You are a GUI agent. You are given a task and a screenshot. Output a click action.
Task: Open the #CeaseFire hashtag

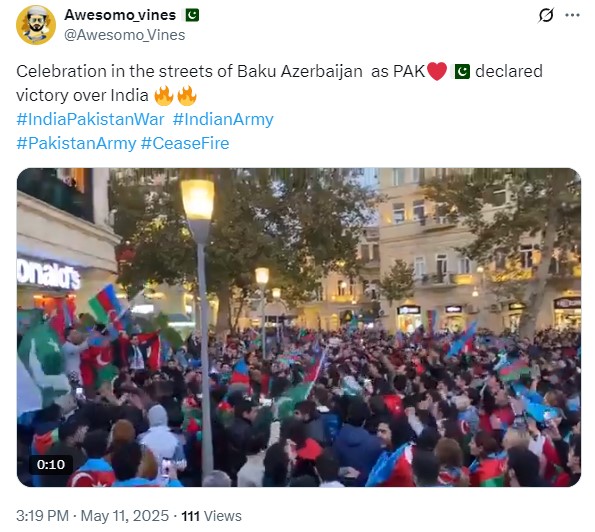185,143
